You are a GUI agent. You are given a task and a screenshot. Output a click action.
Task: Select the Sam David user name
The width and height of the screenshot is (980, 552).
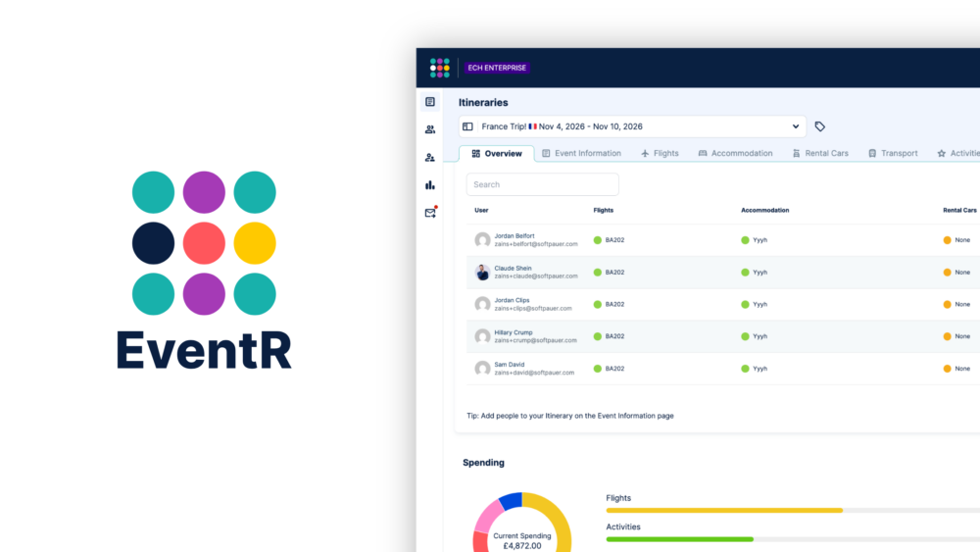tap(510, 365)
